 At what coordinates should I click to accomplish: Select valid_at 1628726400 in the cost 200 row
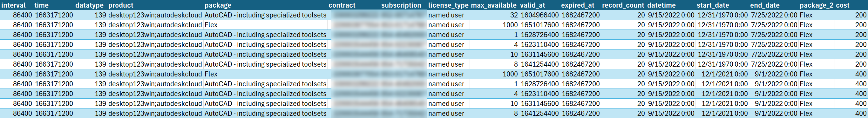[539, 35]
